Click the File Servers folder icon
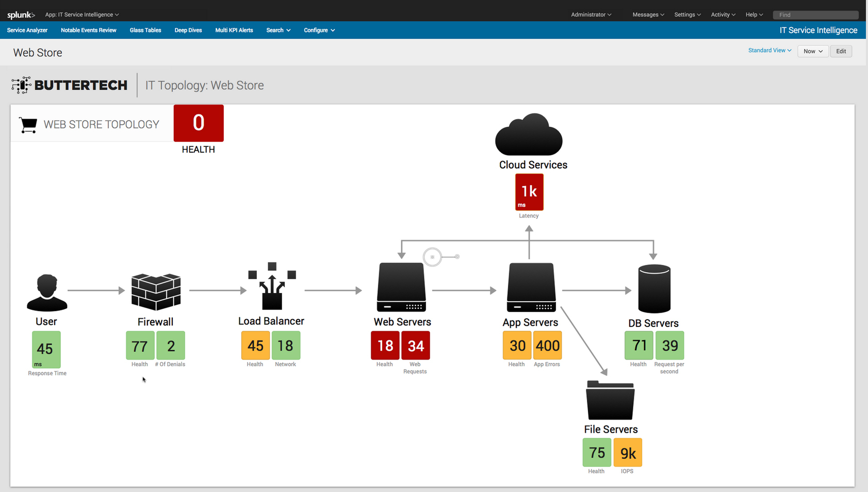 [x=610, y=401]
